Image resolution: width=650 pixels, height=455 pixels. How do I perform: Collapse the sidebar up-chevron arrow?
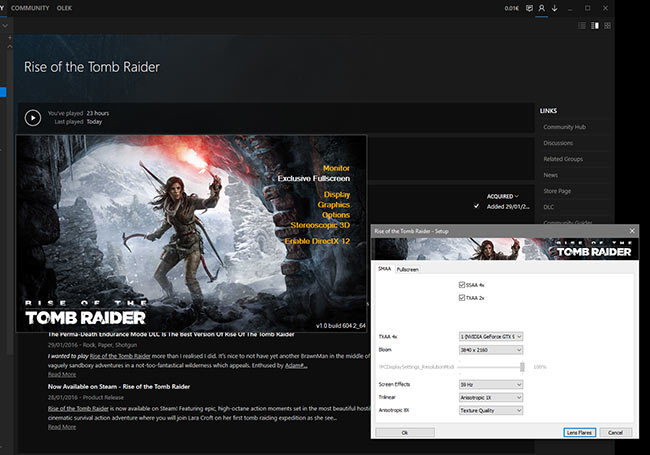click(10, 46)
